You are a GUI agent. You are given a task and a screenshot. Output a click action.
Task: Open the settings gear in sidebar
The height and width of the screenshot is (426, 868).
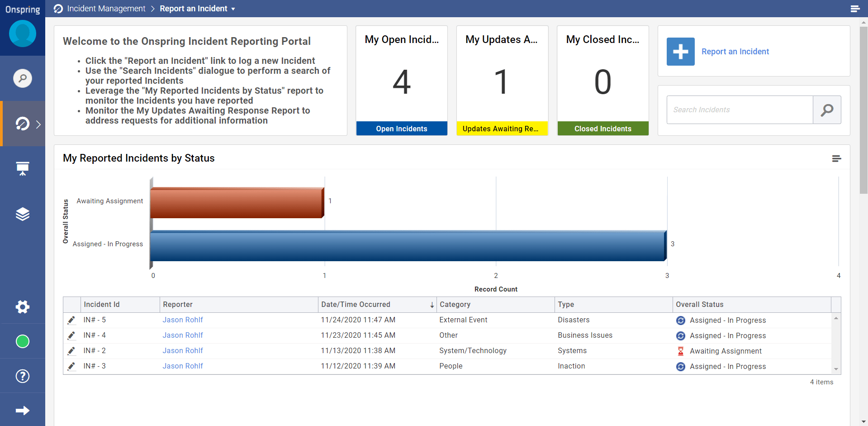click(23, 307)
